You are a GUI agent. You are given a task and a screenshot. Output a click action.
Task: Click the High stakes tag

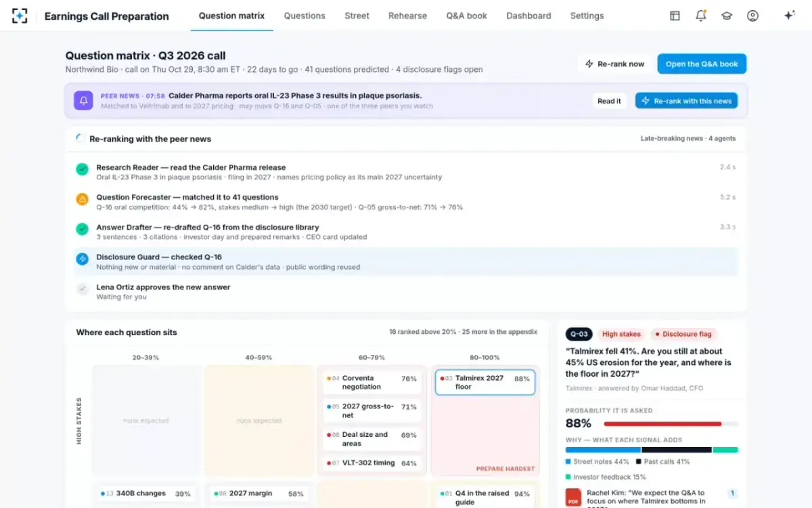(x=621, y=334)
